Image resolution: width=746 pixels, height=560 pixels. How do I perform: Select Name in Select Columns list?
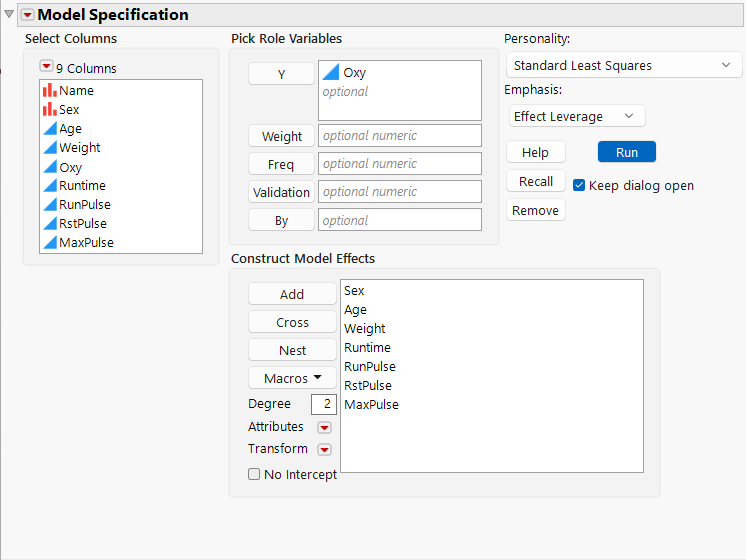coord(121,90)
